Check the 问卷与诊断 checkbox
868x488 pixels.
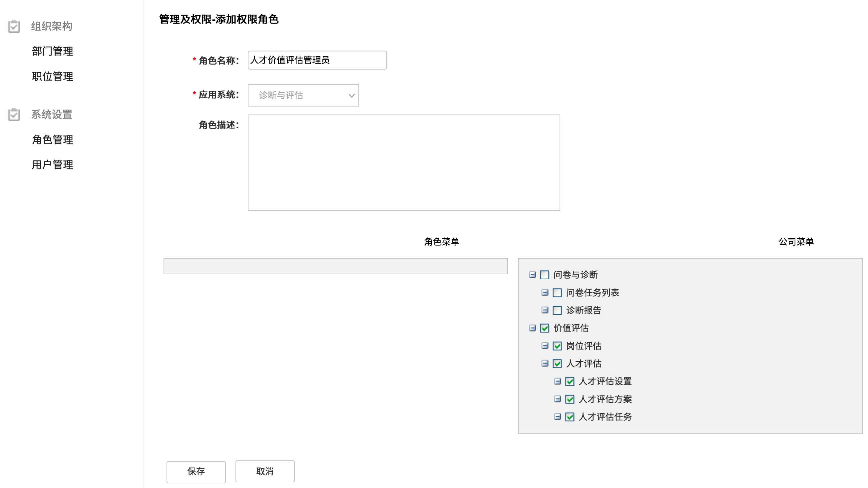pyautogui.click(x=545, y=275)
